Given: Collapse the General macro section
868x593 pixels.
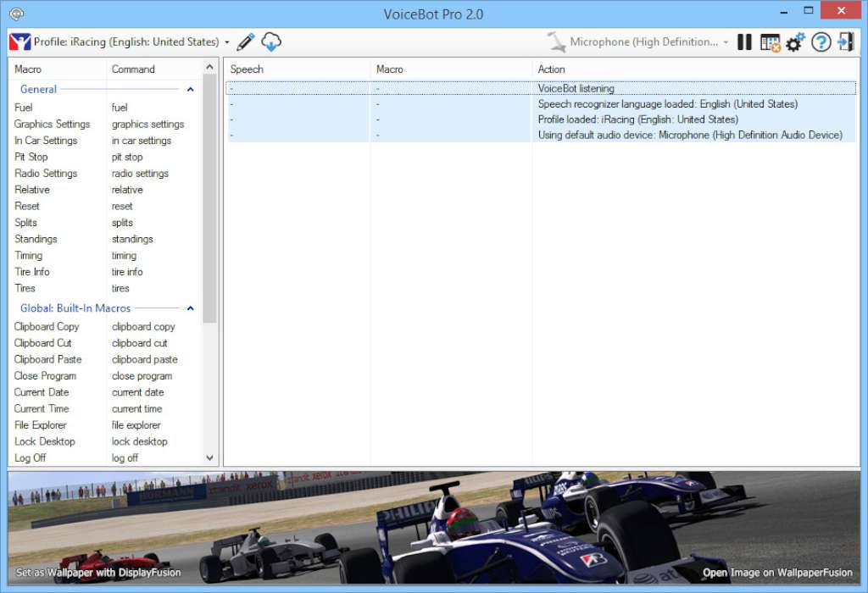Looking at the screenshot, I should [x=190, y=89].
